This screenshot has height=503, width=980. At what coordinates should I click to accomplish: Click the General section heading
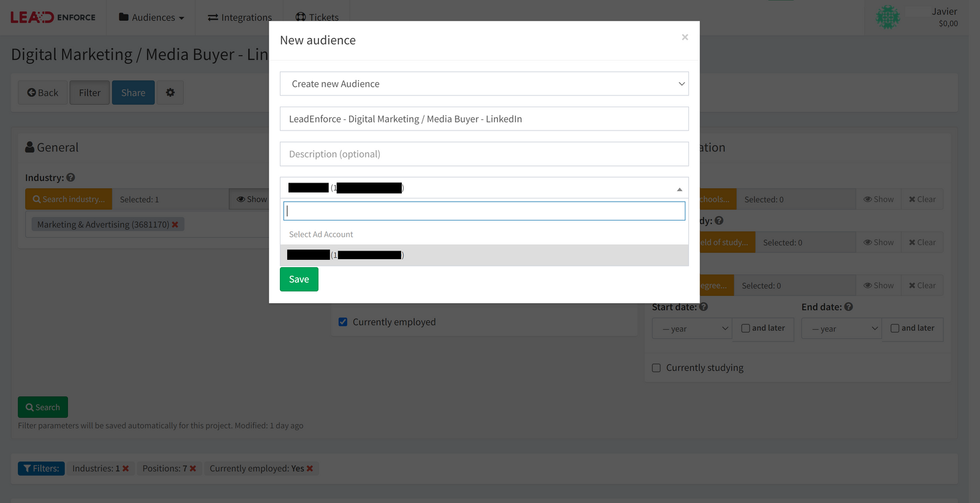tap(52, 148)
